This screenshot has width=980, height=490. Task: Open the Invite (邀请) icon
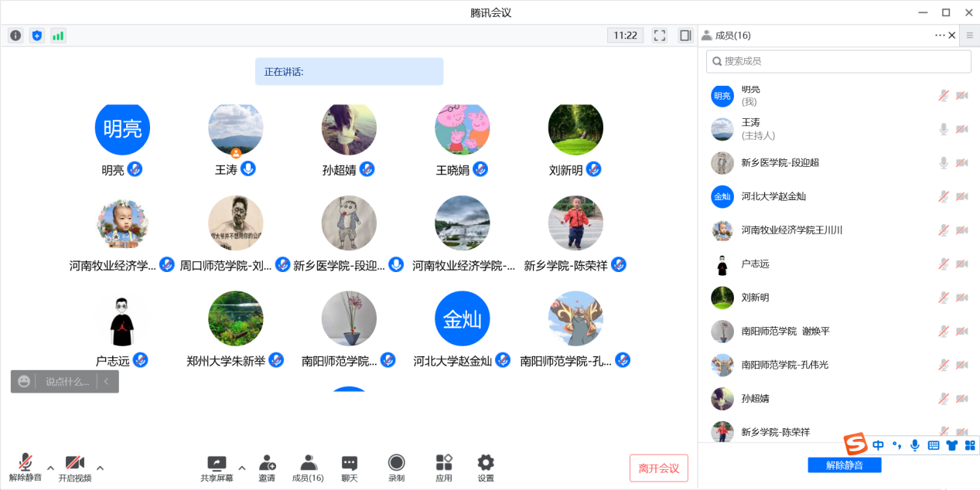point(267,468)
